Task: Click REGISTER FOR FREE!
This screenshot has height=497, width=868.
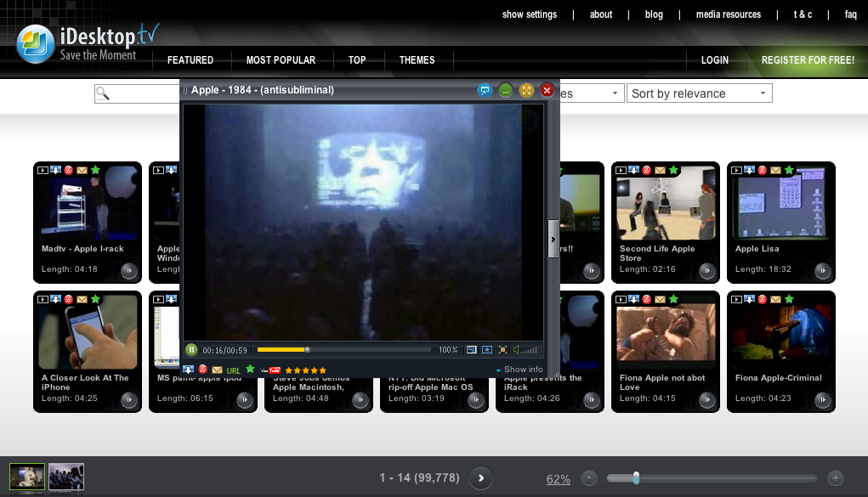Action: click(808, 59)
